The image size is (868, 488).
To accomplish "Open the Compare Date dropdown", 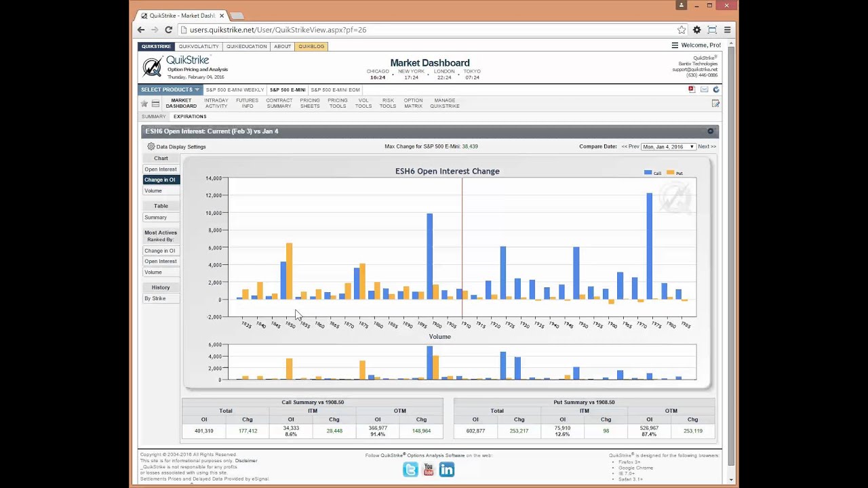I will (669, 146).
